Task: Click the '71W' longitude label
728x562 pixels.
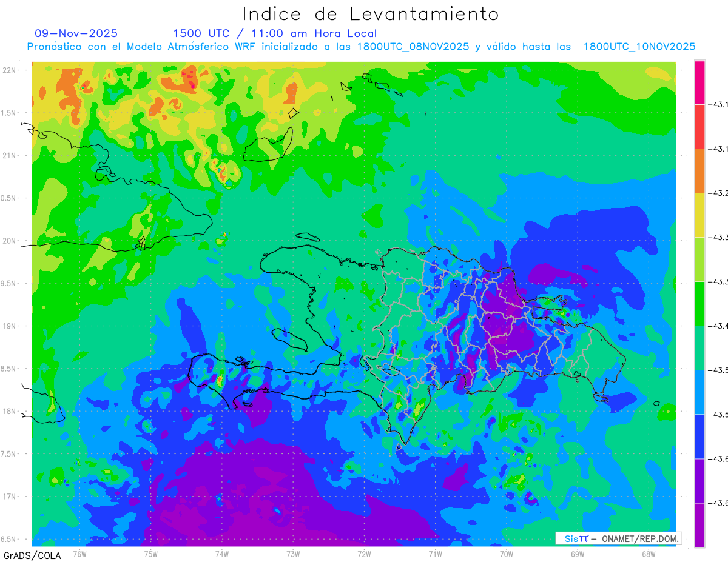Action: pos(435,554)
